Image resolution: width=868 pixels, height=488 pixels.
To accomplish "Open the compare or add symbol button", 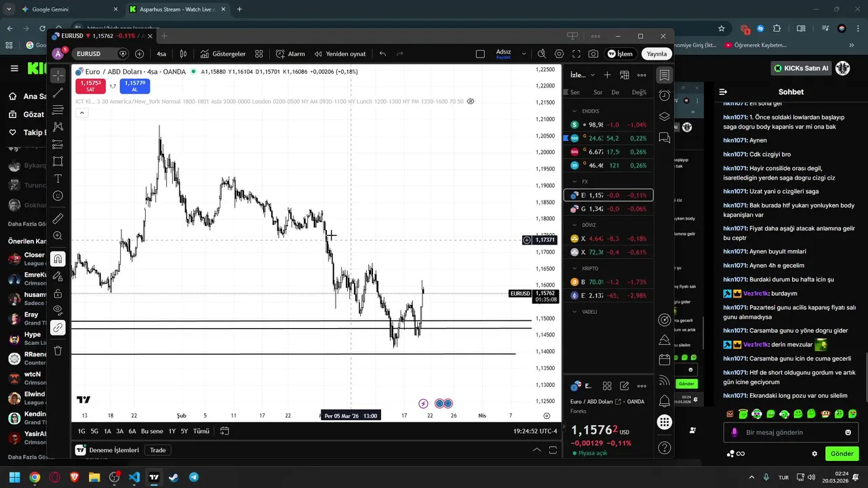I will [139, 54].
